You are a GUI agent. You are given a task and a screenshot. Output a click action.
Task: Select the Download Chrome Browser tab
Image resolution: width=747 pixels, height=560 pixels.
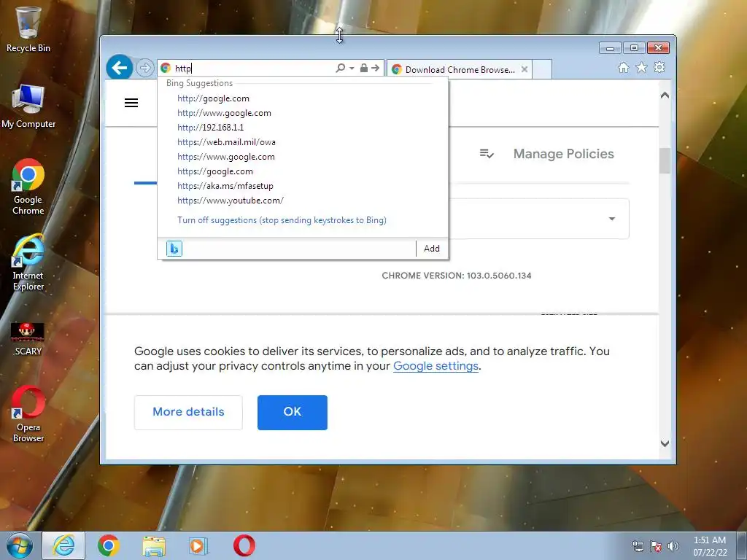click(459, 69)
